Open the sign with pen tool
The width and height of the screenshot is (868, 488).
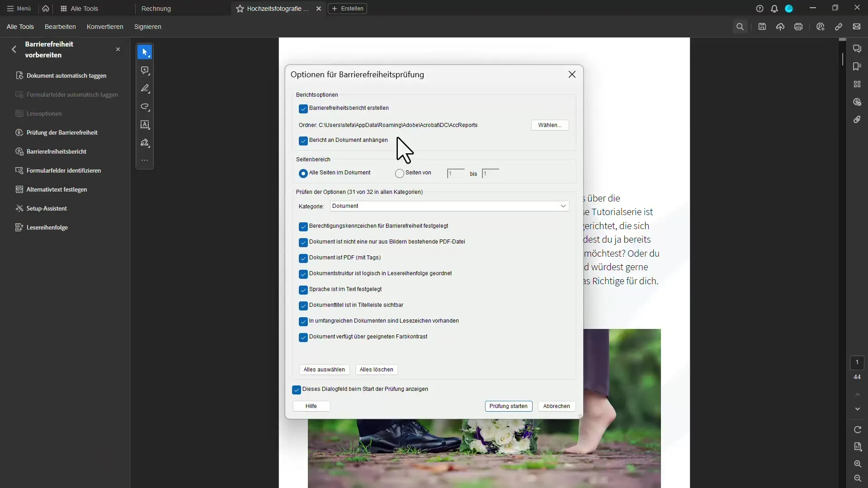[x=145, y=143]
